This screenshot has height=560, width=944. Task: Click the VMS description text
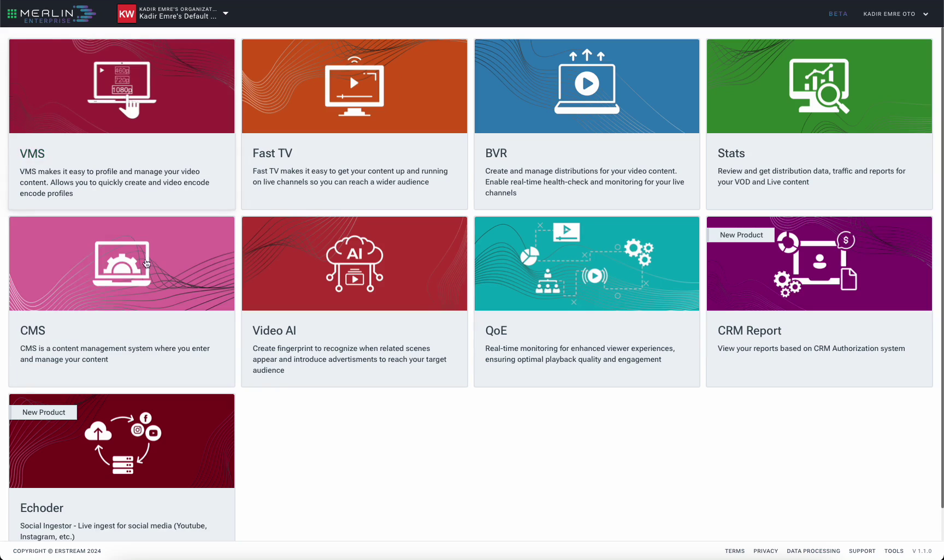(x=115, y=182)
